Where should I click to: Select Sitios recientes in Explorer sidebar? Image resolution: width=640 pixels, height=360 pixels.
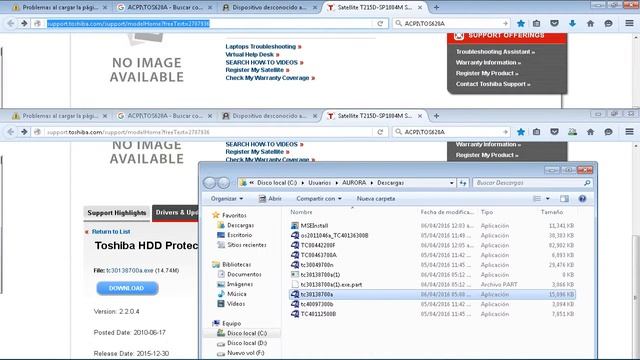coord(247,245)
